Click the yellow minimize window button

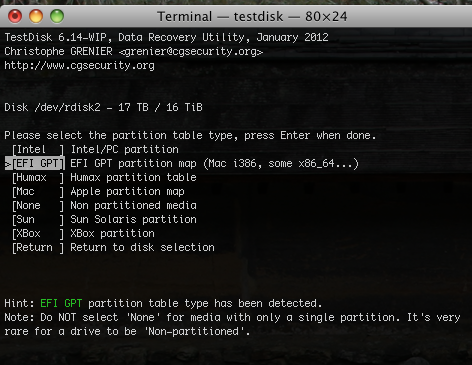(36, 16)
